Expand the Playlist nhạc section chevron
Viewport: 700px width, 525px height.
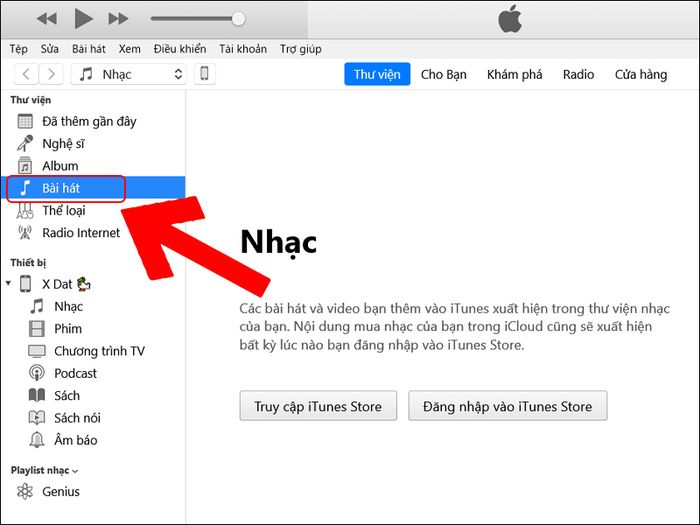coord(75,470)
